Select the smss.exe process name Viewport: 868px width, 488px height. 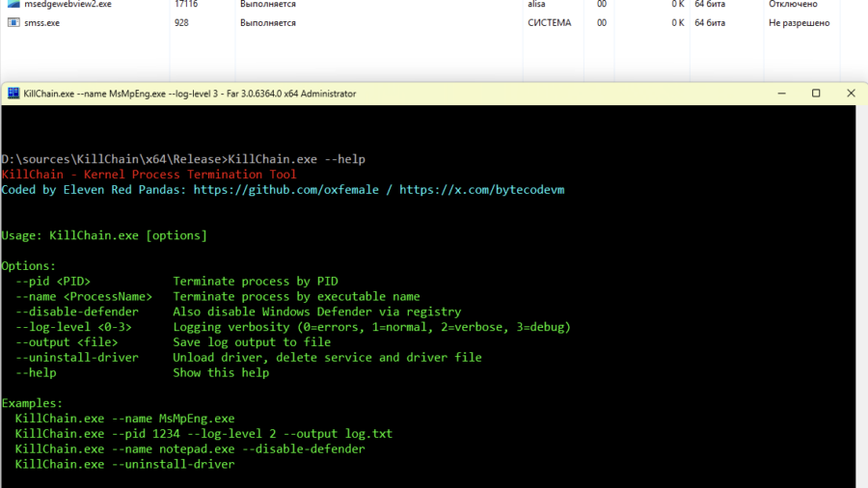pos(42,23)
